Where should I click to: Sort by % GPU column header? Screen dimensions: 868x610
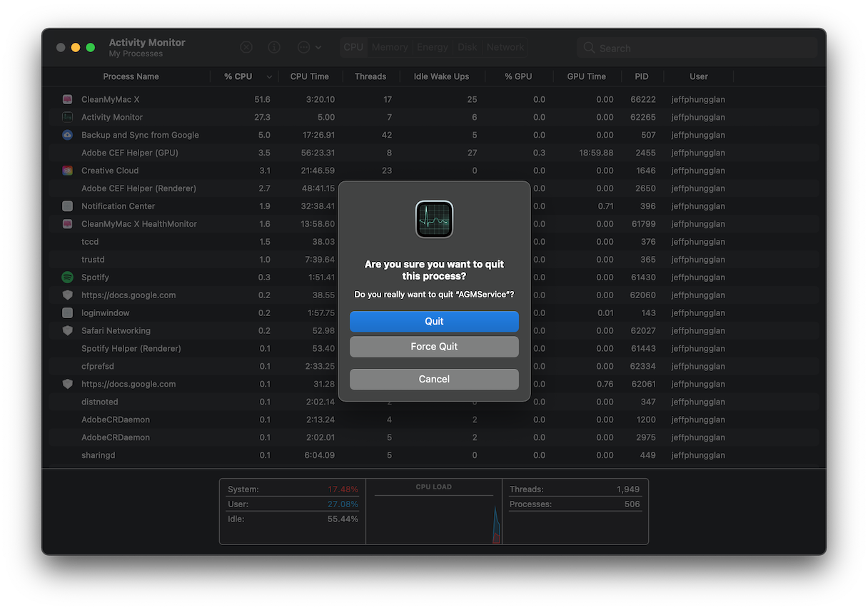518,76
